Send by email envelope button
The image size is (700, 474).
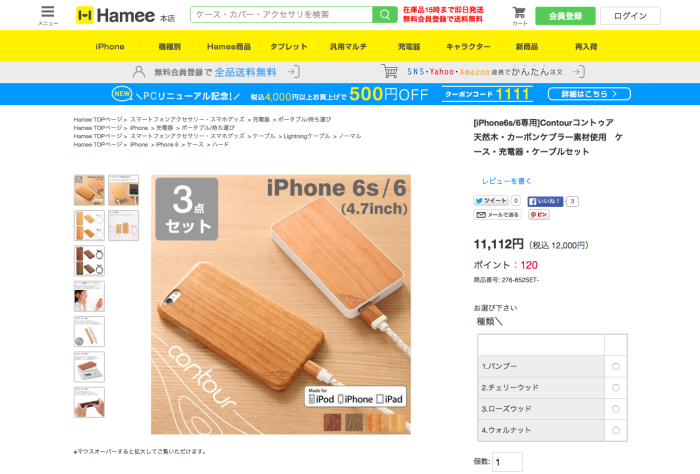pyautogui.click(x=497, y=215)
